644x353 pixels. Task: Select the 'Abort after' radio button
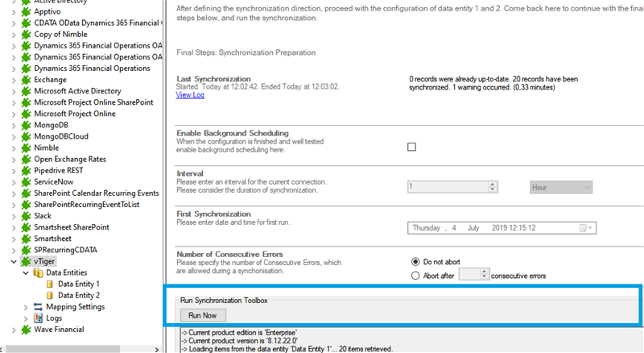click(415, 275)
